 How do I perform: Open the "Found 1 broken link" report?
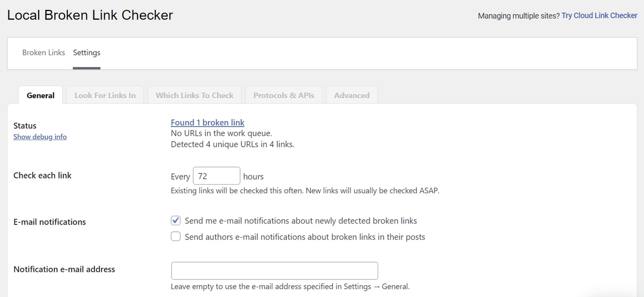(207, 122)
